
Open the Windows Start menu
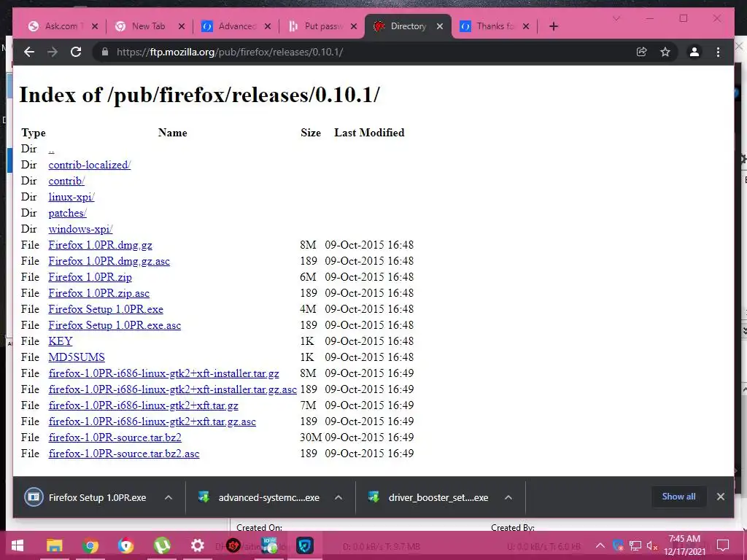(18, 545)
